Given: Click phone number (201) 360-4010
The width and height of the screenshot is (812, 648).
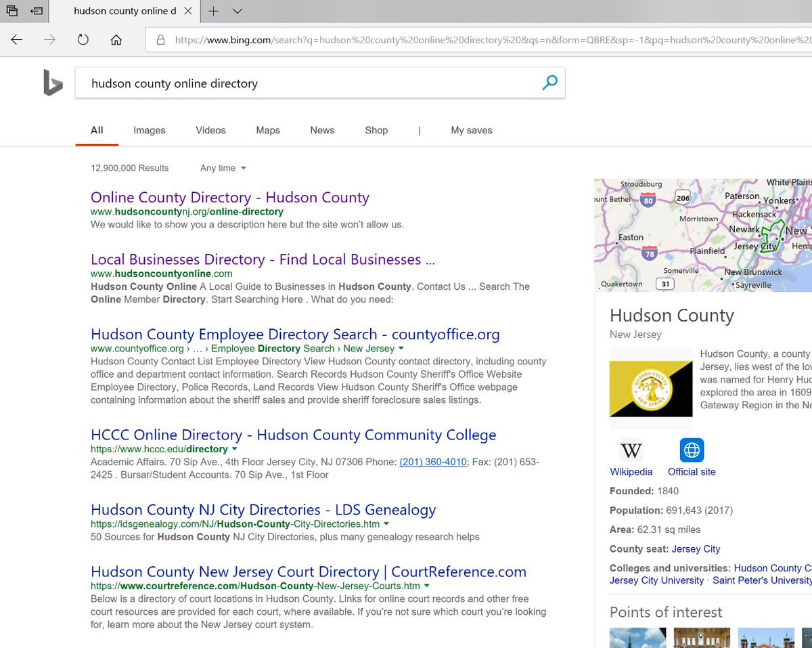Looking at the screenshot, I should click(x=433, y=462).
